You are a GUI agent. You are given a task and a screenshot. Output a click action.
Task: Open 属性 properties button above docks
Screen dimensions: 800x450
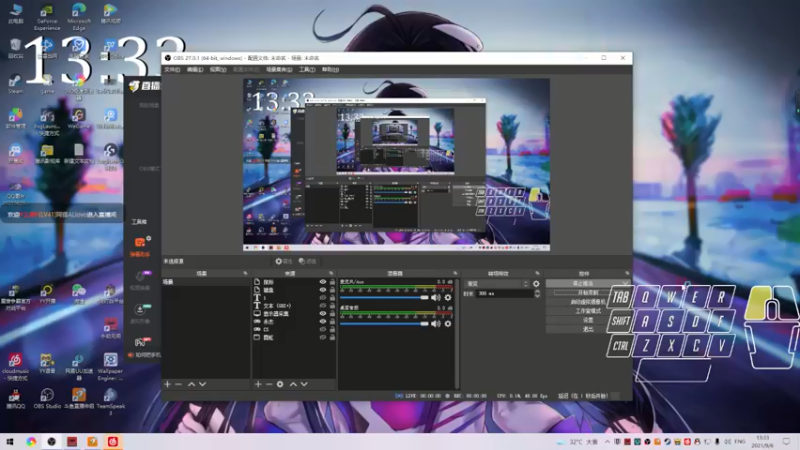284,261
